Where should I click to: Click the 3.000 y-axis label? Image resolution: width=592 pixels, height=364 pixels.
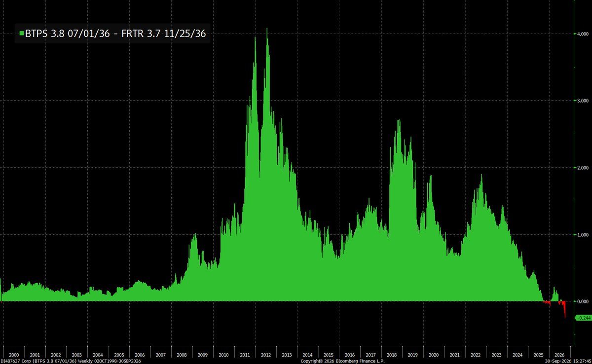point(583,101)
